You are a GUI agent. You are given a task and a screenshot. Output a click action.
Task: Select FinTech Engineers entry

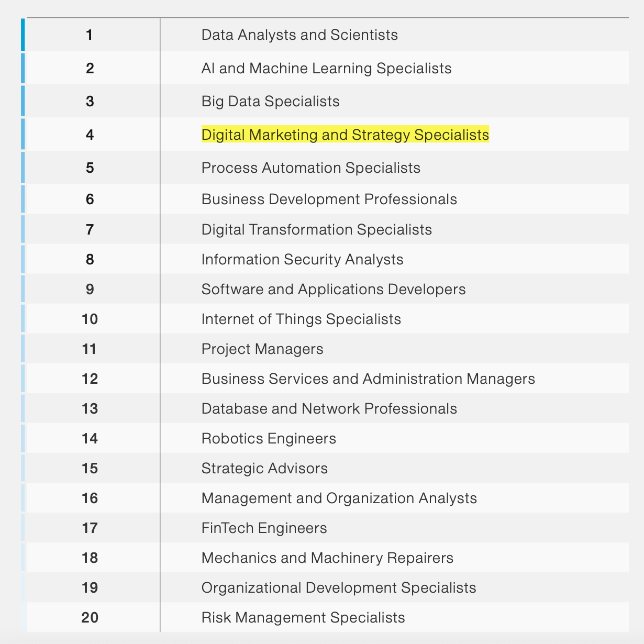(264, 528)
